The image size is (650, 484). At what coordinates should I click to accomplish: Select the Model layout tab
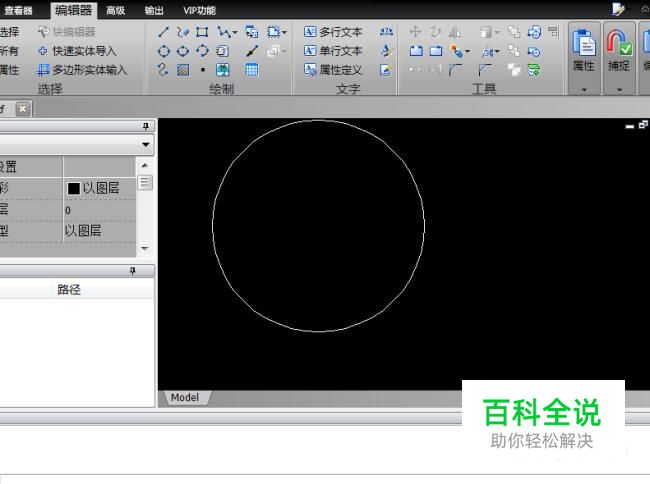tap(184, 397)
